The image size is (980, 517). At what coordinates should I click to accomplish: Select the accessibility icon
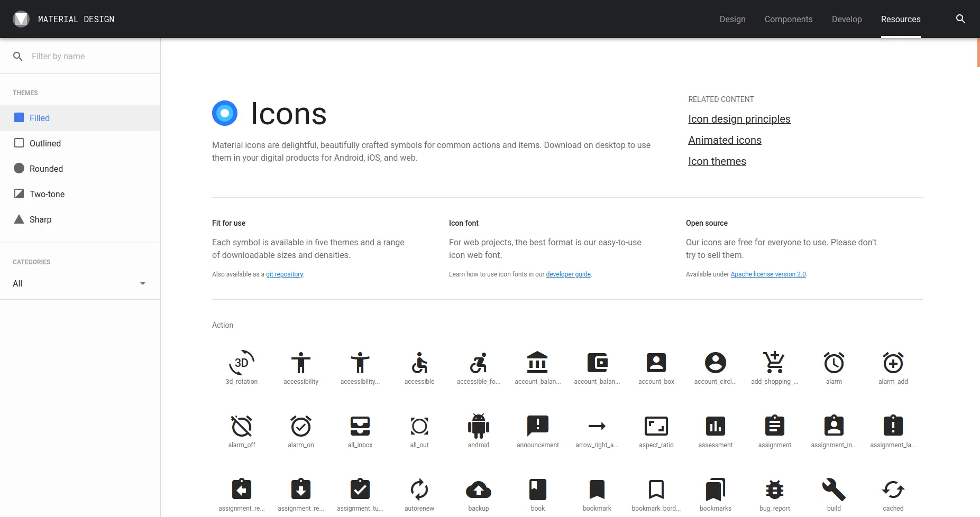coord(301,363)
